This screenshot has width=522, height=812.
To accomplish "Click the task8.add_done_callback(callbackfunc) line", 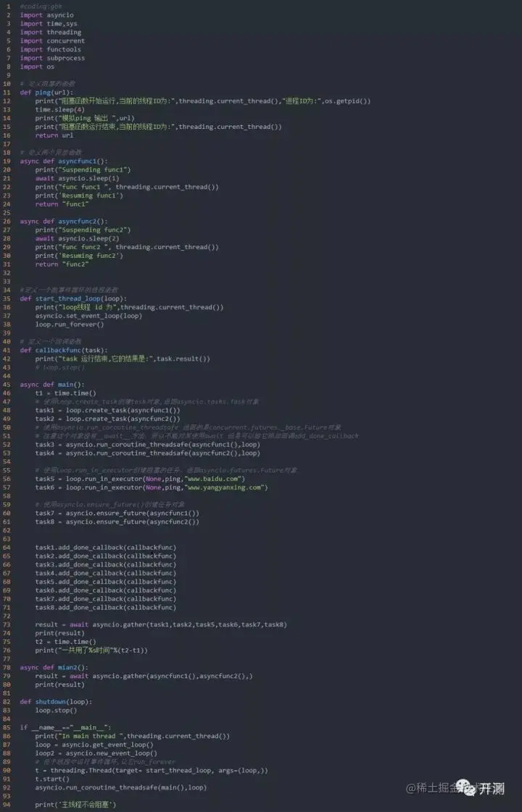I will coord(106,608).
